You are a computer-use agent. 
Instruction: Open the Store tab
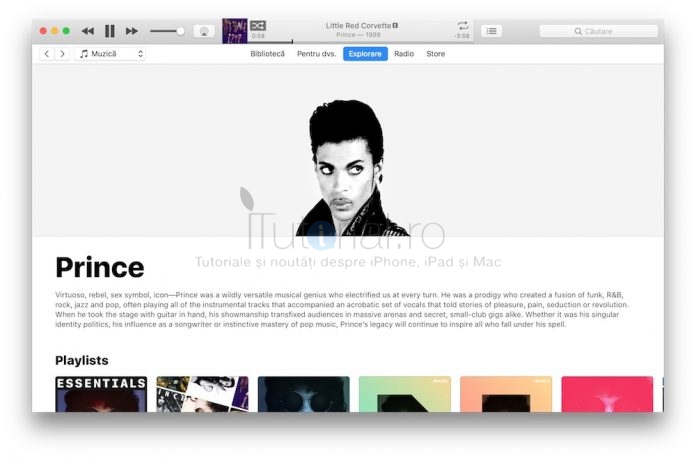[435, 54]
